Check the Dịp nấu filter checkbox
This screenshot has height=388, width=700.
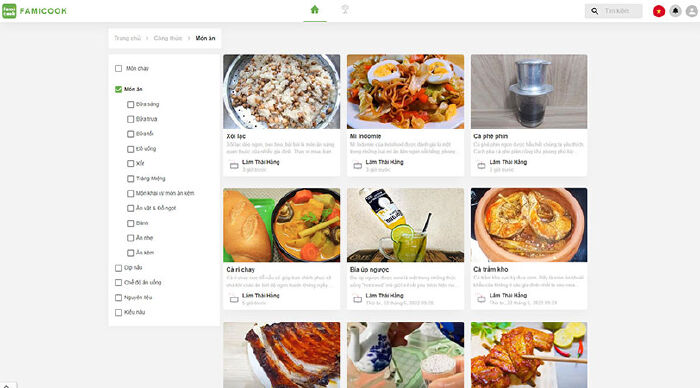118,268
